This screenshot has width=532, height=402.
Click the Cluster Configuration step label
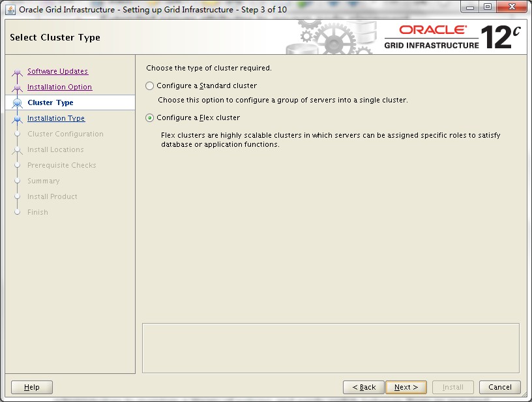[x=65, y=134]
